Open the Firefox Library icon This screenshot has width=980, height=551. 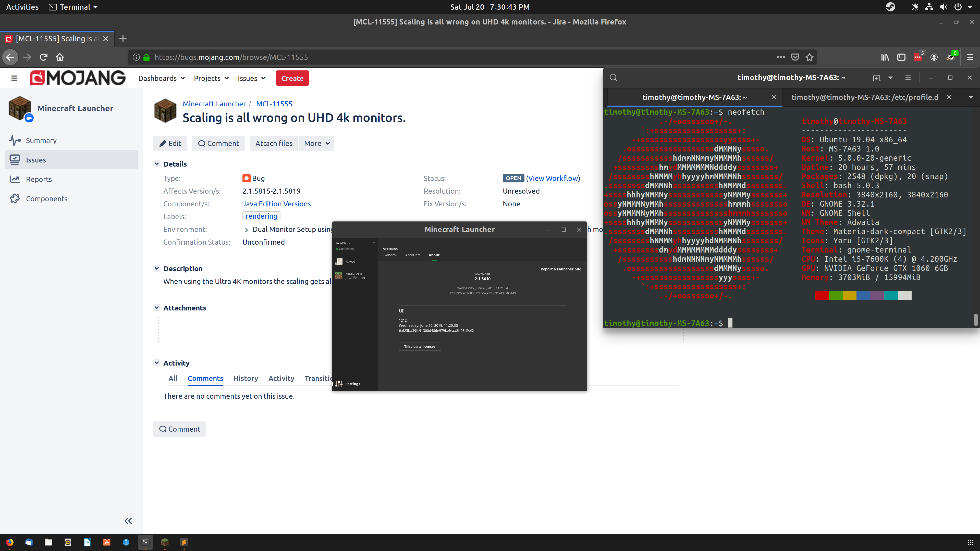(x=885, y=57)
